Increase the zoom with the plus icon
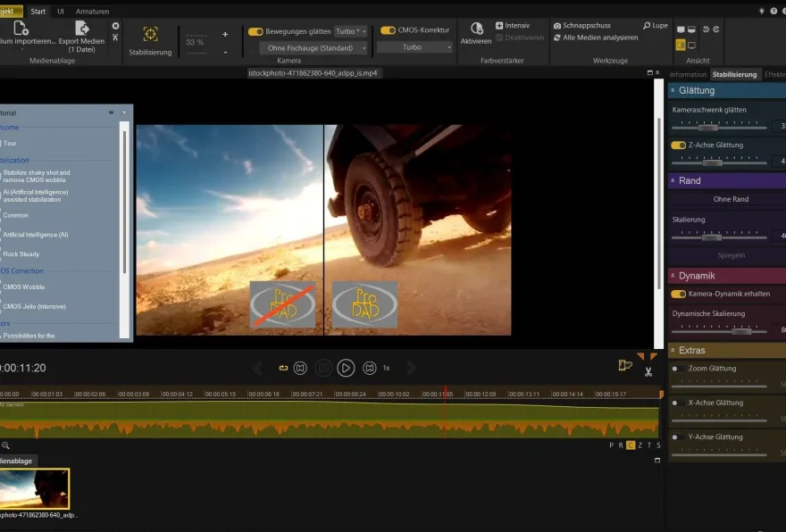The image size is (786, 532). click(x=225, y=34)
